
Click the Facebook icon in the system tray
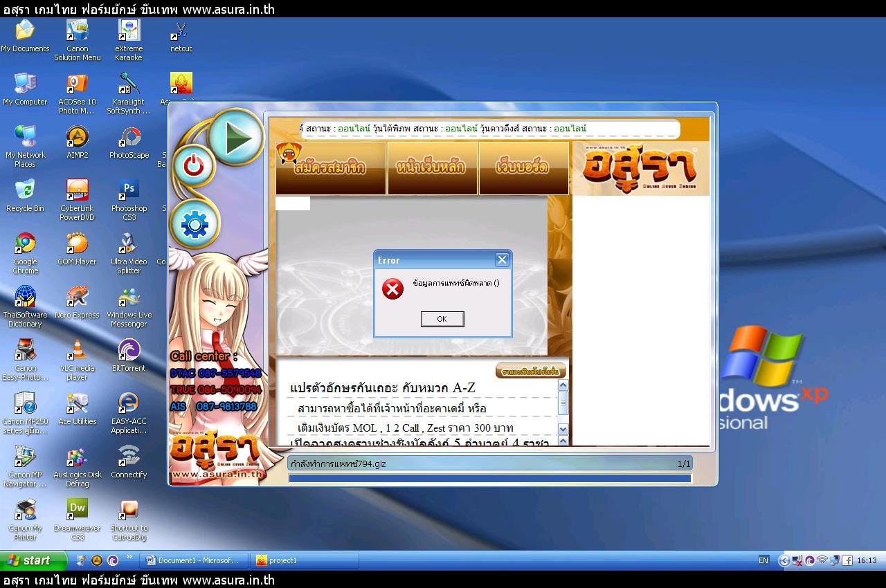(x=847, y=560)
